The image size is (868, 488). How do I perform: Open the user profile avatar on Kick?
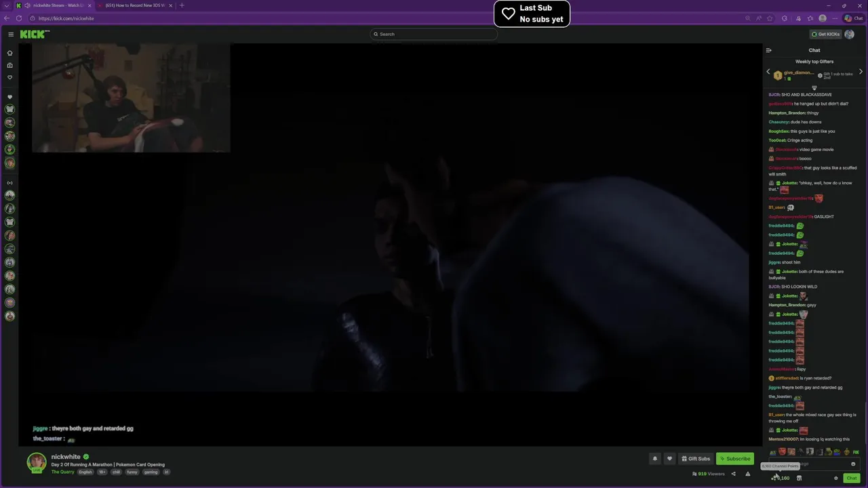pyautogui.click(x=849, y=34)
